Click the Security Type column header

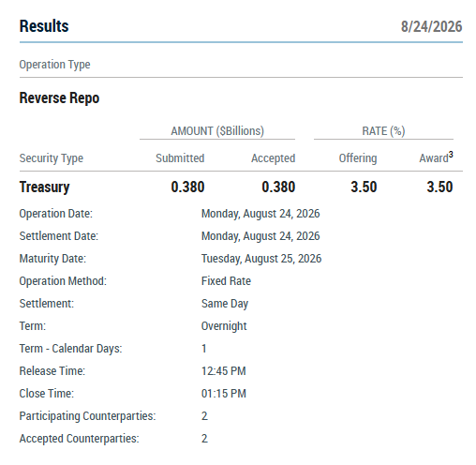coord(52,158)
